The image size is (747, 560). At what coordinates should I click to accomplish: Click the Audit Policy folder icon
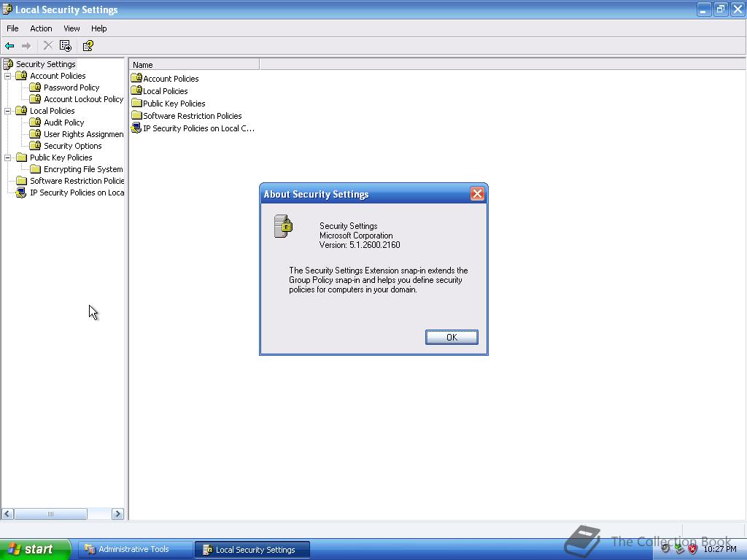[x=35, y=122]
